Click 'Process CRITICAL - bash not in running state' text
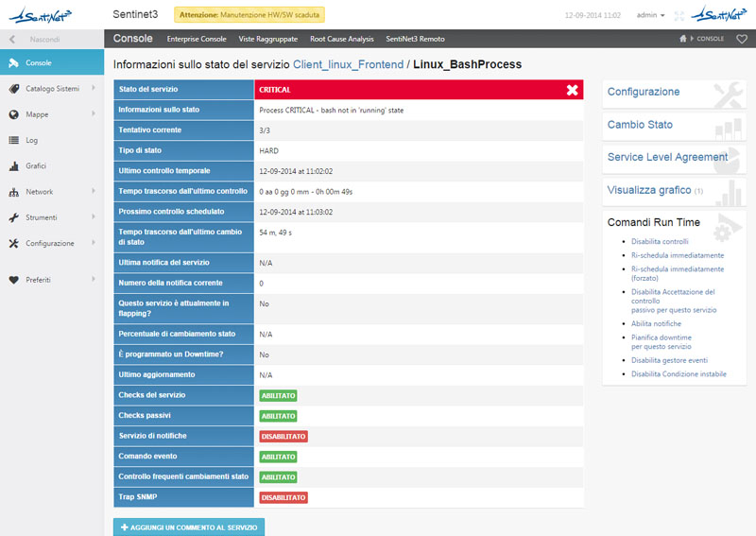The image size is (756, 536). pos(332,111)
